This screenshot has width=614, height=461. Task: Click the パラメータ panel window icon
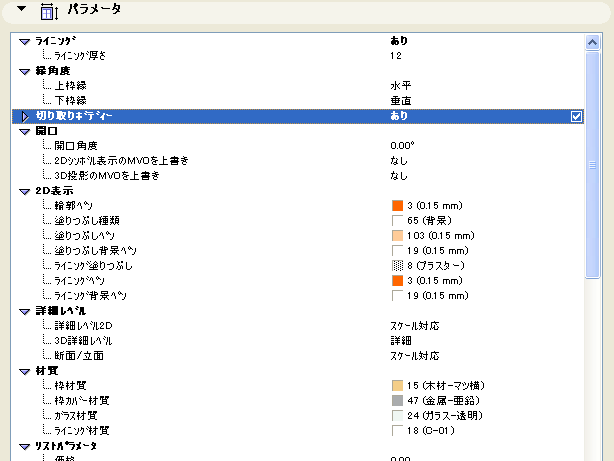(x=49, y=12)
